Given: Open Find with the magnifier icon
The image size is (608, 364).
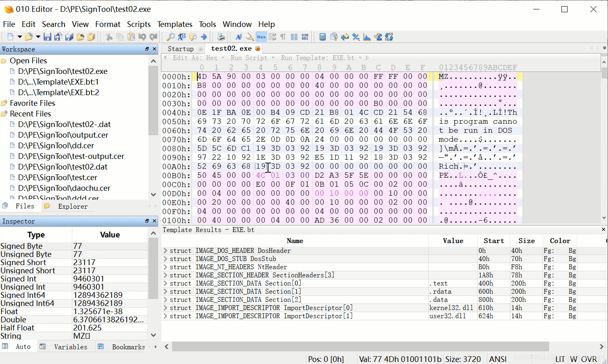Looking at the screenshot, I should point(170,37).
